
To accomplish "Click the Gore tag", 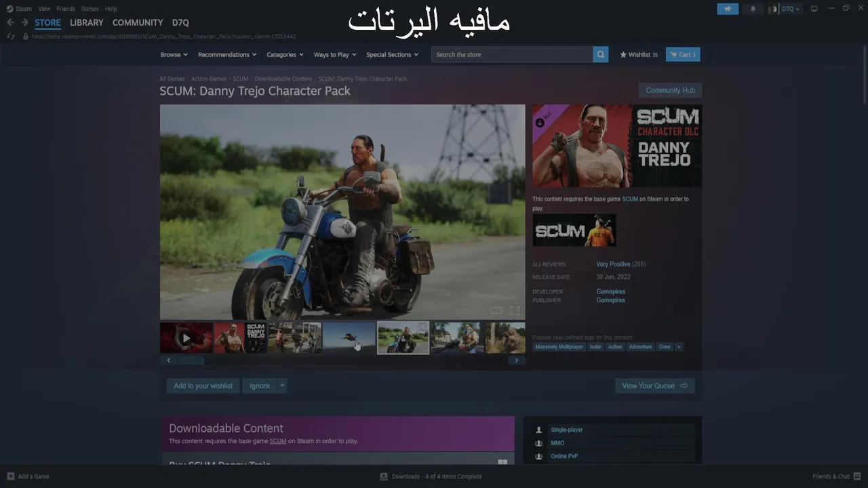I will point(665,347).
